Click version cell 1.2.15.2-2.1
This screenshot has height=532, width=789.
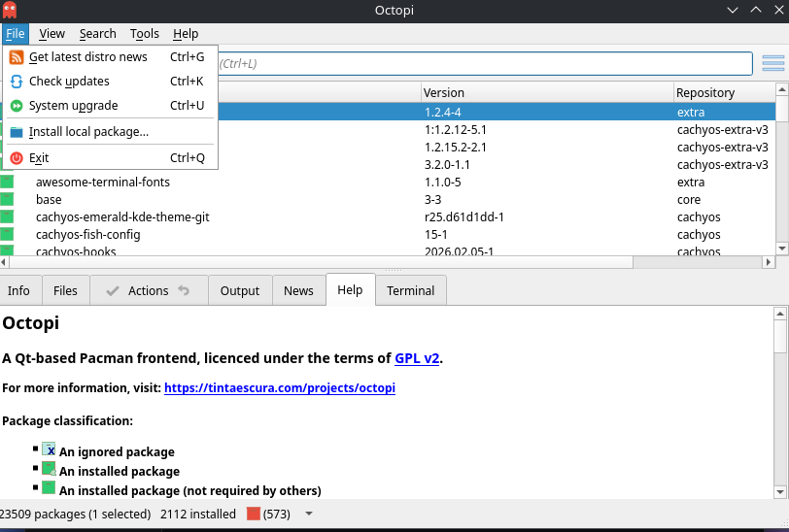456,148
